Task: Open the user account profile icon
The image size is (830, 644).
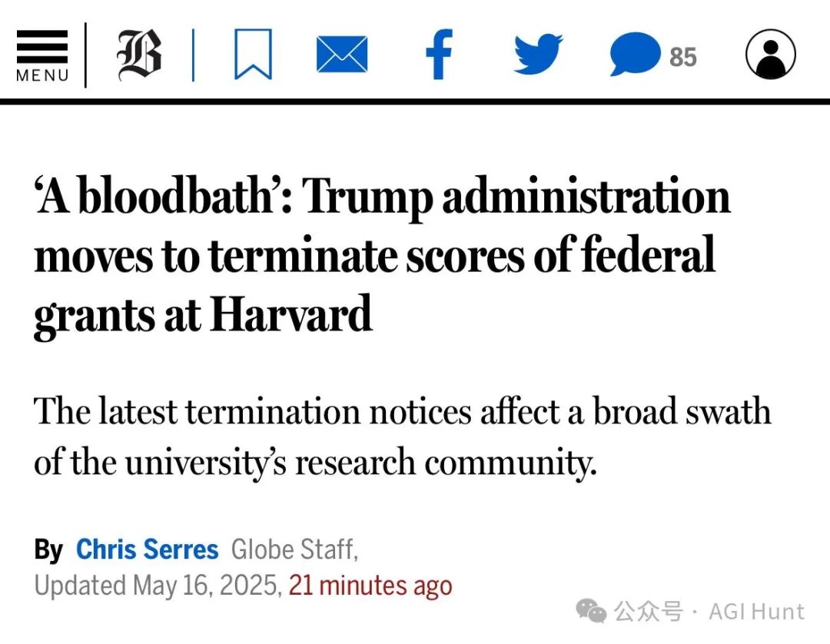Action: (770, 54)
